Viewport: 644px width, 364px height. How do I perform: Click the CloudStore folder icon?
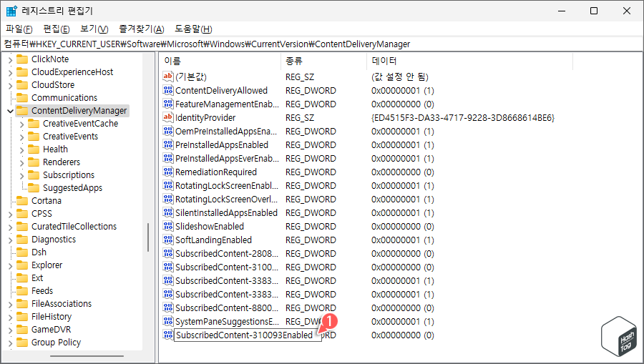pos(22,84)
